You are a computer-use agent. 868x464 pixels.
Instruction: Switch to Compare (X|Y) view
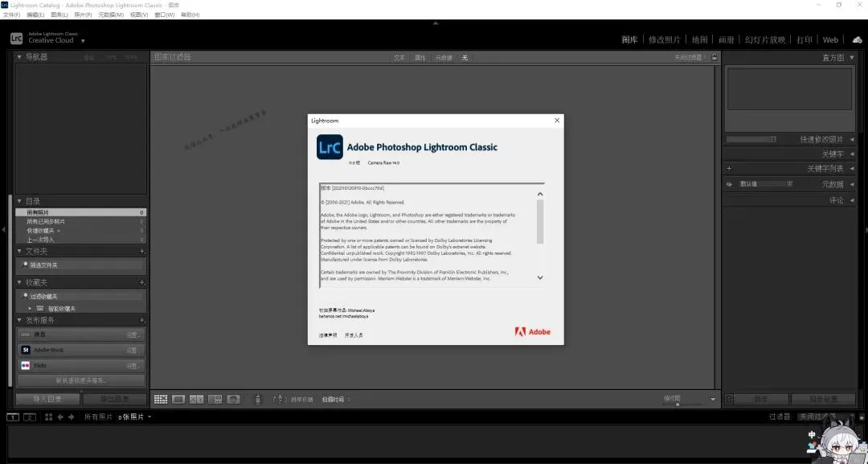point(197,399)
